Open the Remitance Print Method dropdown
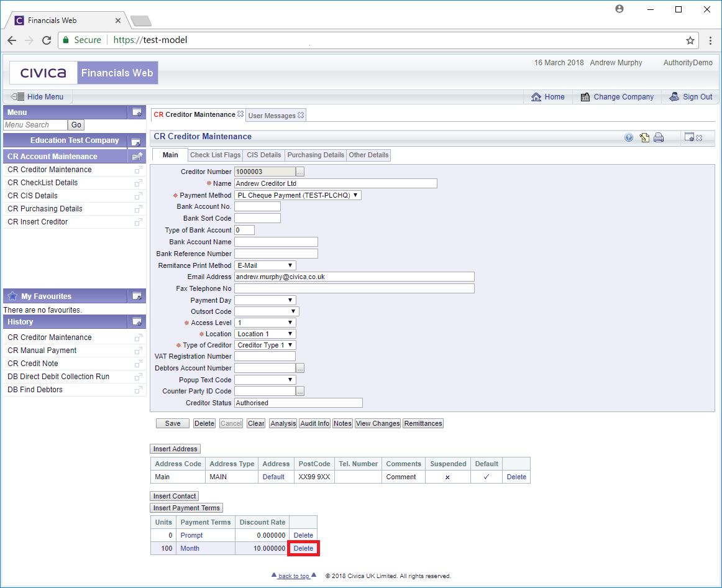Viewport: 722px width, 588px height. (x=265, y=265)
